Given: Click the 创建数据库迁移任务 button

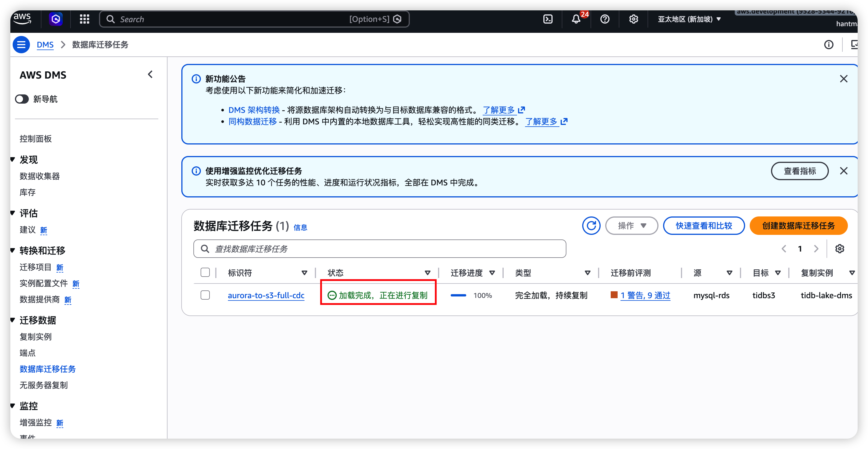Looking at the screenshot, I should [x=798, y=226].
